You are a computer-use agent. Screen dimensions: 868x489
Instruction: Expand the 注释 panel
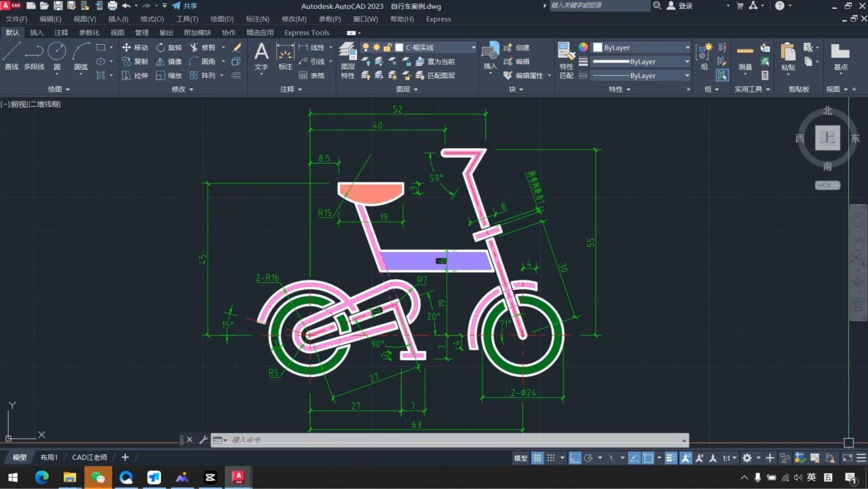(291, 89)
